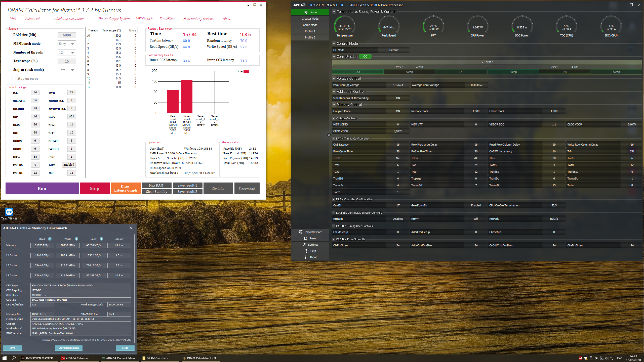Click the Import/Export icon in sidebar
The width and height of the screenshot is (644, 362).
tap(300, 232)
